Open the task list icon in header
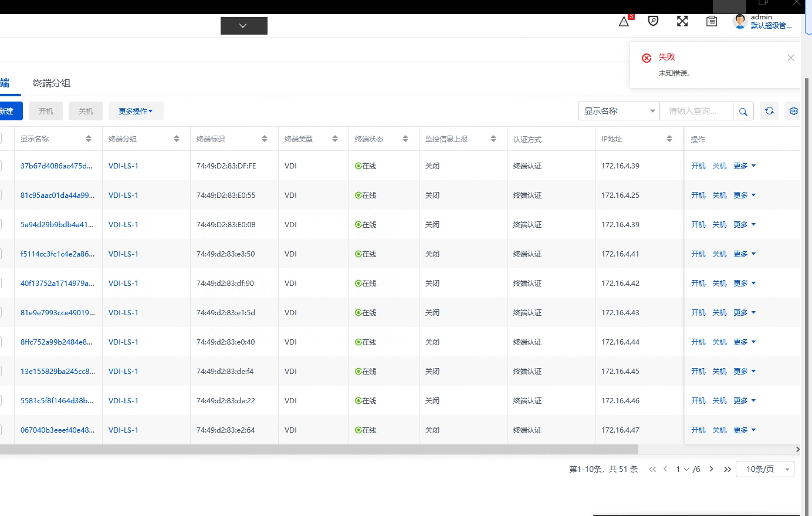812x516 pixels. coord(712,21)
